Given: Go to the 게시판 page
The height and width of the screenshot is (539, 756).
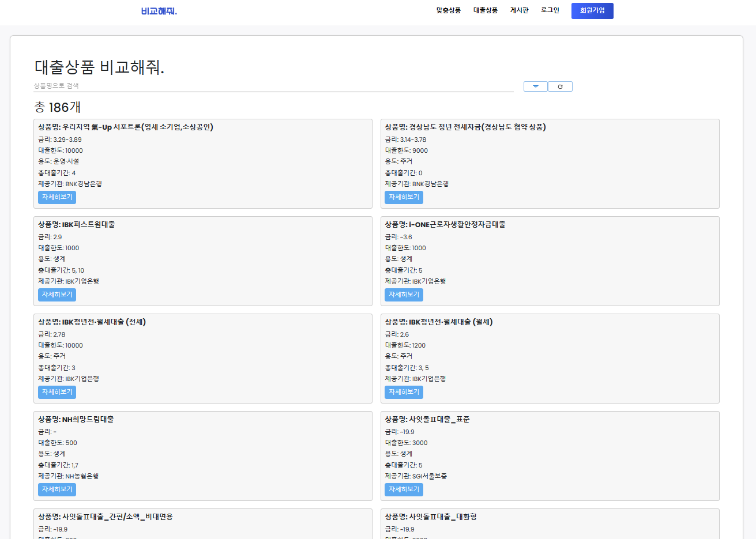Looking at the screenshot, I should tap(519, 10).
